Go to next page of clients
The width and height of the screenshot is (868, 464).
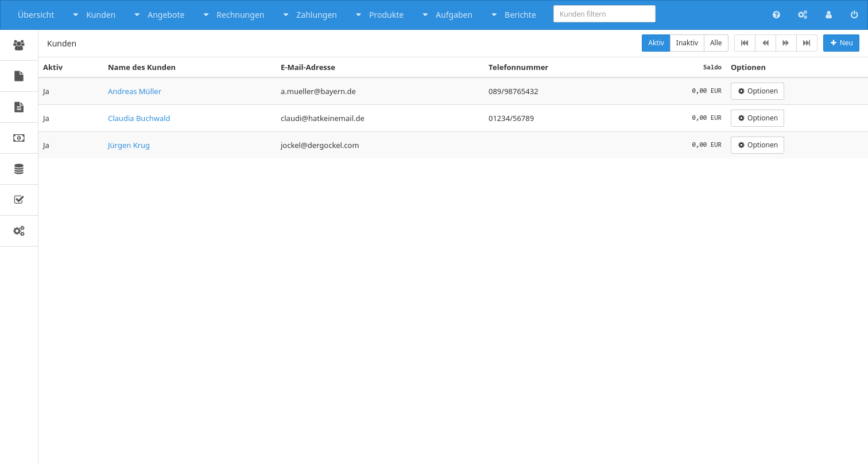point(786,43)
